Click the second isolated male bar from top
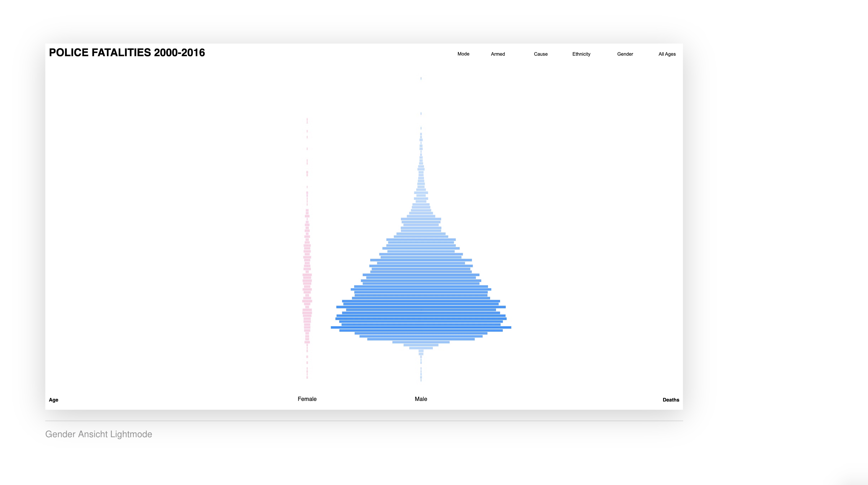 pyautogui.click(x=421, y=114)
